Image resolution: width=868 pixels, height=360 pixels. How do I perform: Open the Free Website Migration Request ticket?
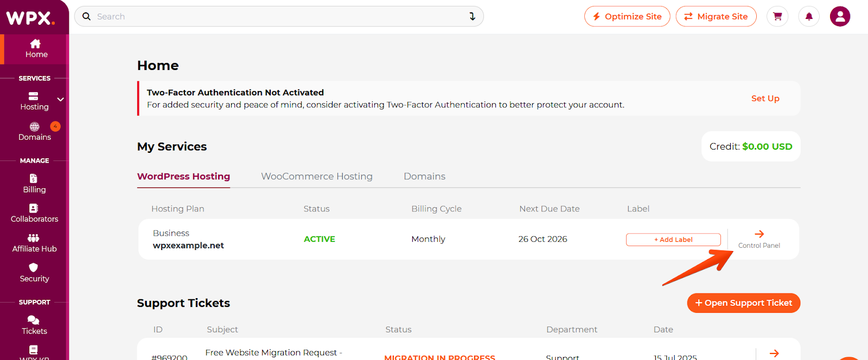pos(273,352)
